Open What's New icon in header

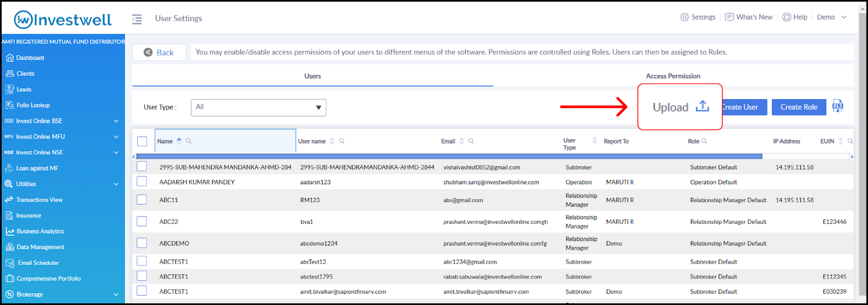point(729,17)
